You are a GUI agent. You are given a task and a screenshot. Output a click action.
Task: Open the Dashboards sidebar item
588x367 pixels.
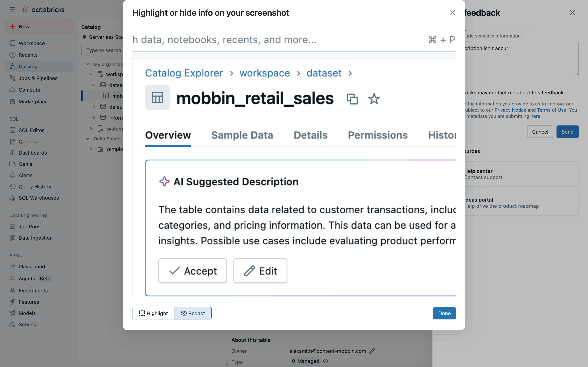(x=32, y=153)
